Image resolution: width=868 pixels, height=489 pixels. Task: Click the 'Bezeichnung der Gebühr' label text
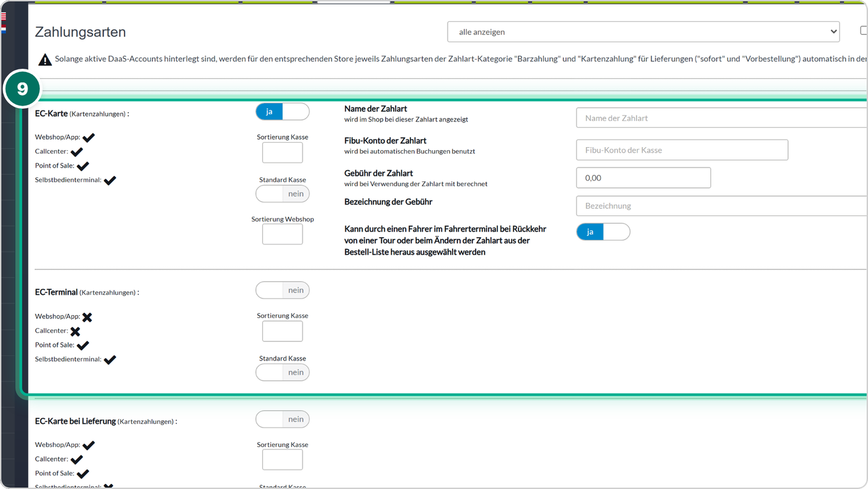pos(389,202)
